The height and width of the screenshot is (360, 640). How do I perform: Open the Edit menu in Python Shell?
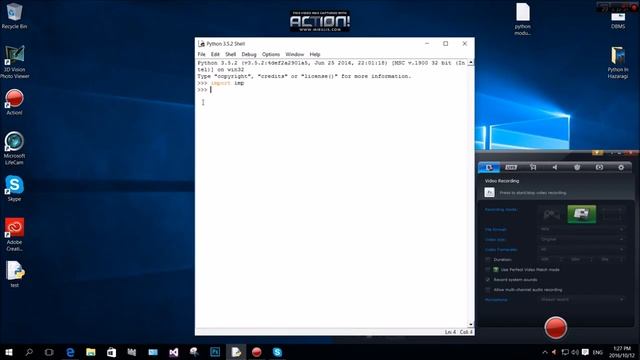coord(215,54)
